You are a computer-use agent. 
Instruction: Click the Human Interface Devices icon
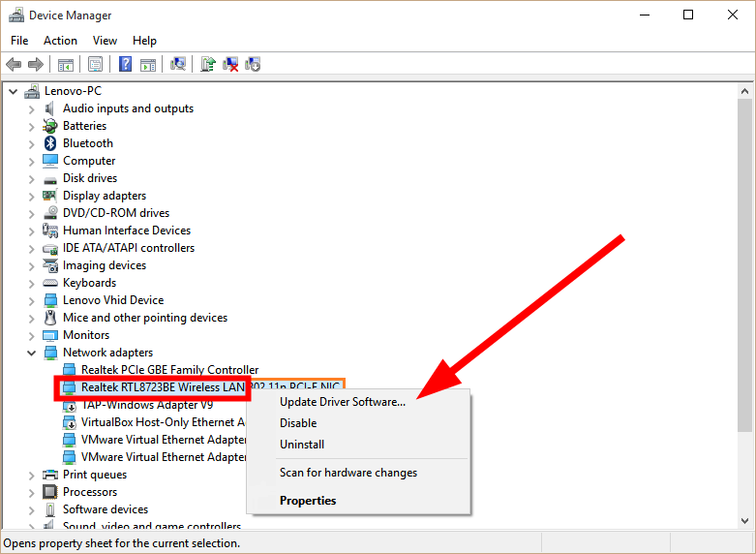coord(50,231)
